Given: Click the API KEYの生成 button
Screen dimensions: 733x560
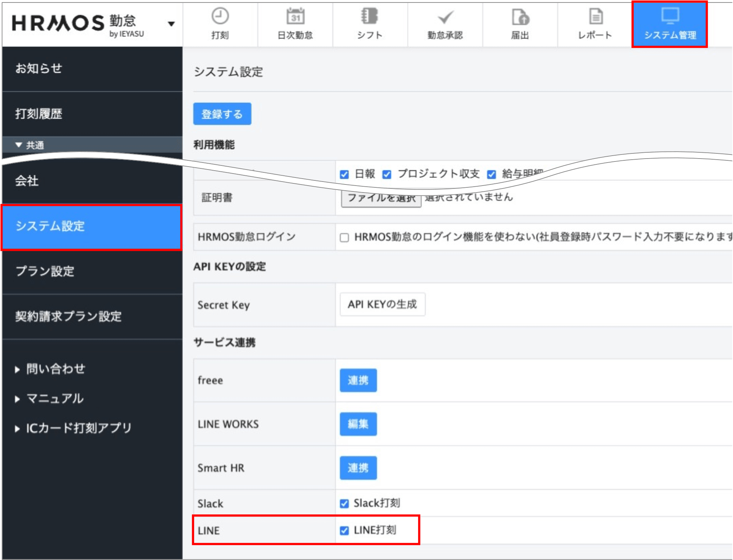Looking at the screenshot, I should coord(382,304).
